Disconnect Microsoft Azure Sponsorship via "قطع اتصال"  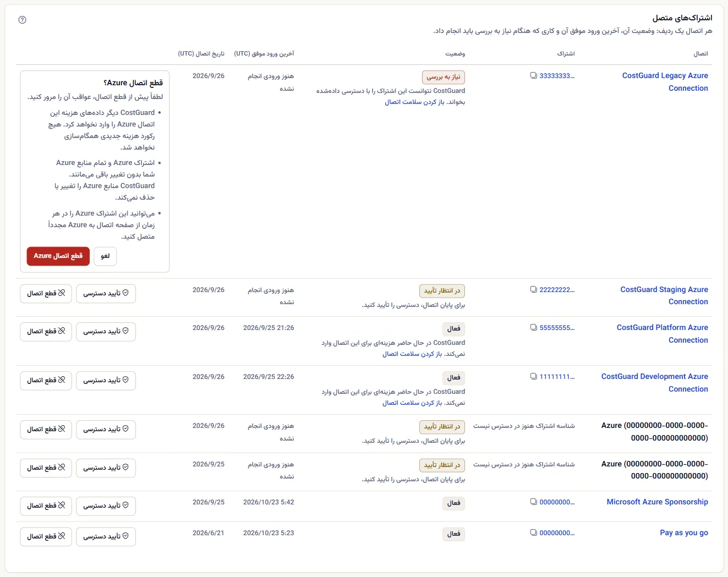[46, 505]
